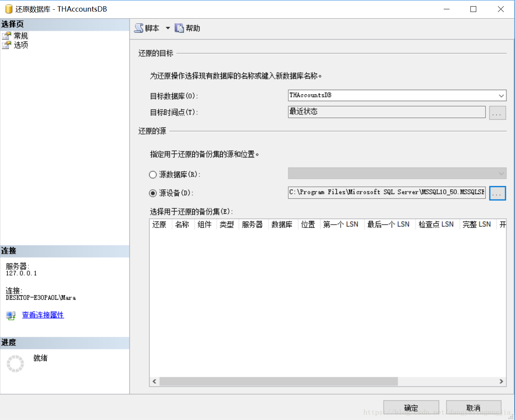Open the 脚本 dropdown arrow
515x420 pixels.
pos(168,28)
